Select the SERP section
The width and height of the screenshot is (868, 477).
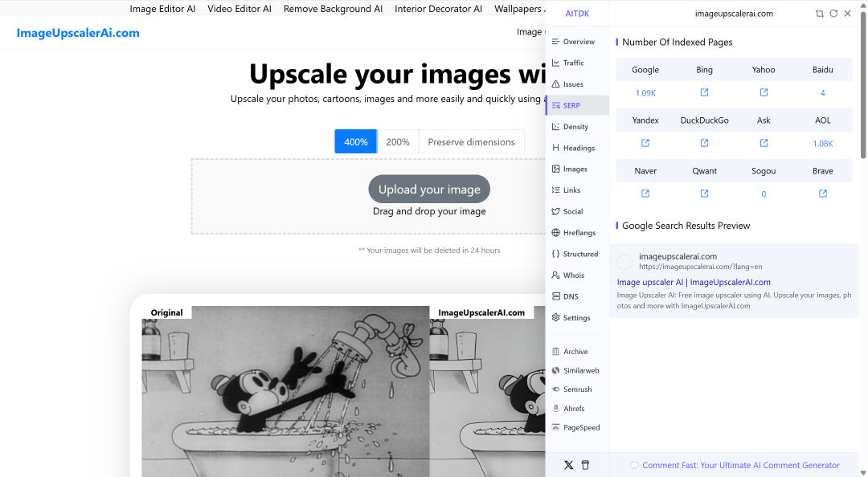coord(577,105)
